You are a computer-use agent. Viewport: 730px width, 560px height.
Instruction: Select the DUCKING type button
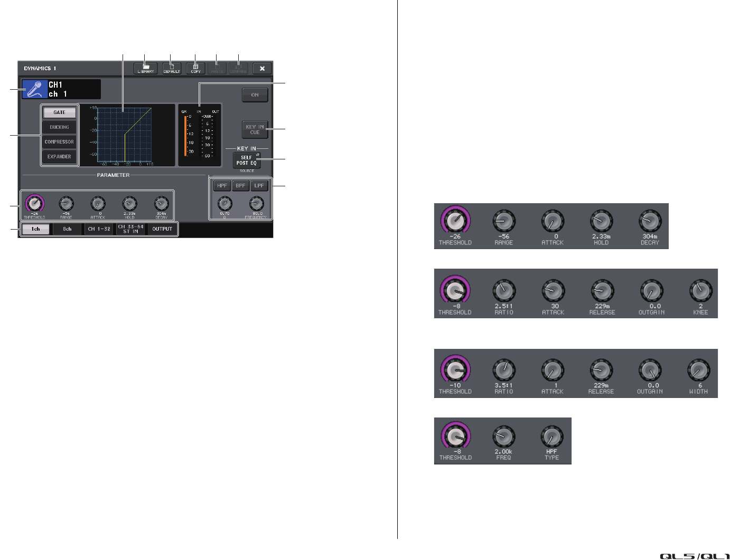coord(59,127)
